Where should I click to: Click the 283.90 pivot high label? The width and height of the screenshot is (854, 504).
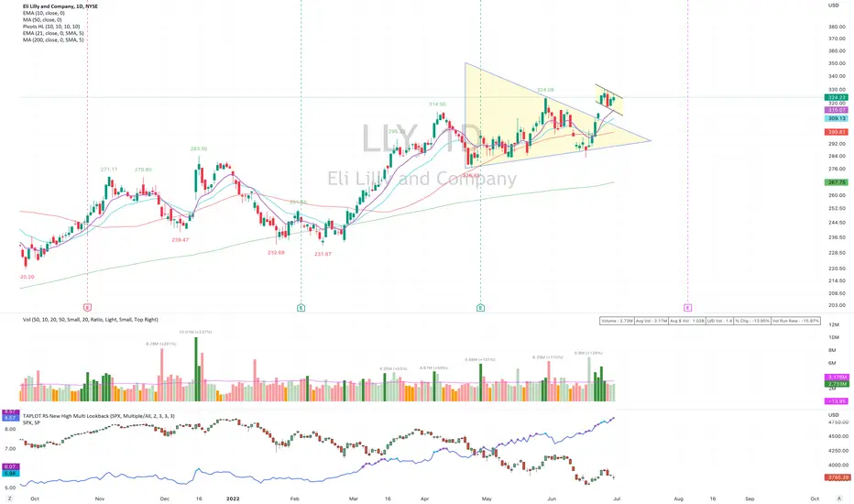199,148
